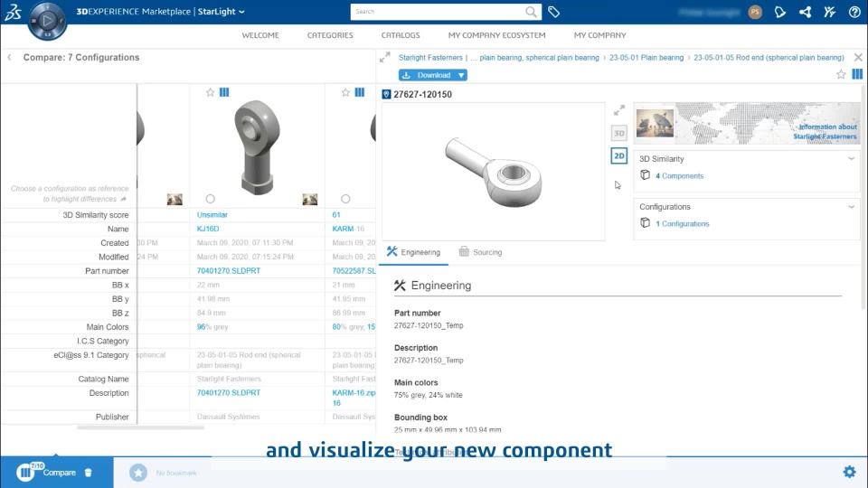Open the Download dropdown arrow
This screenshot has height=488, width=868.
pyautogui.click(x=461, y=75)
